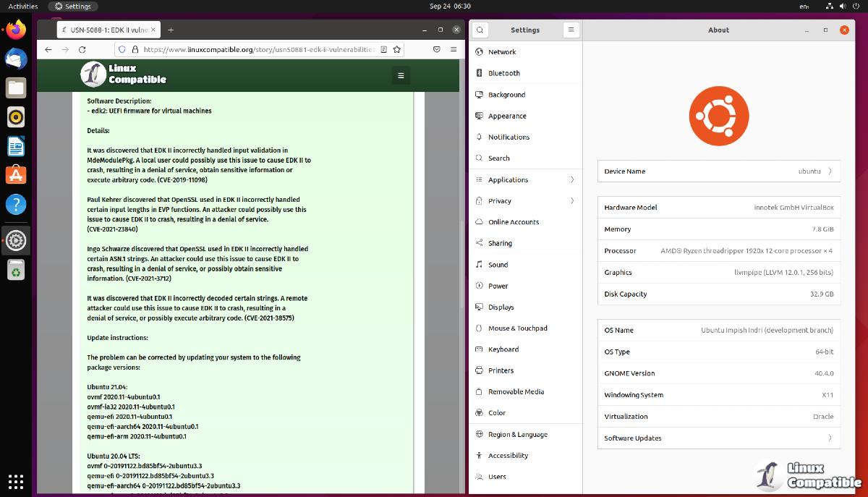
Task: Click the browser back arrow
Action: [x=48, y=49]
